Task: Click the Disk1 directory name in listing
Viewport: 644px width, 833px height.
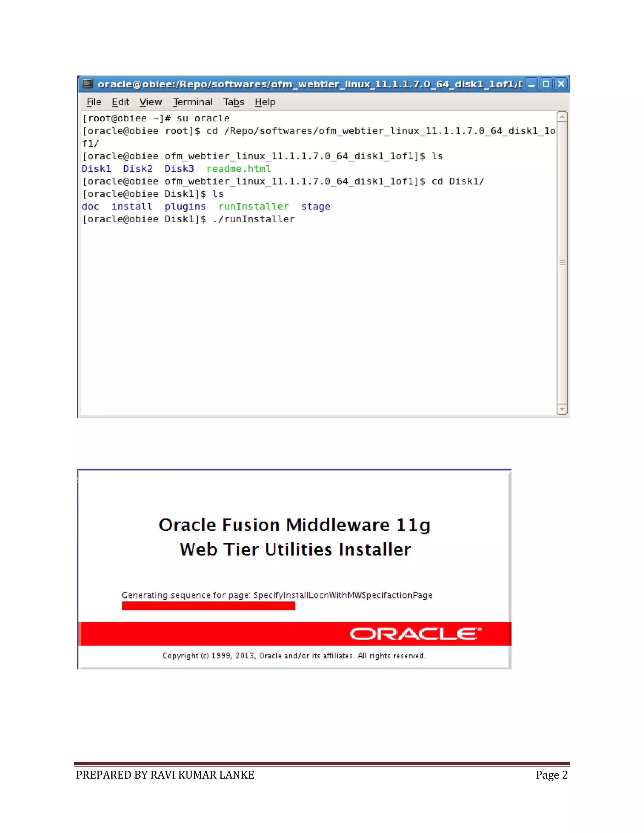Action: 96,169
